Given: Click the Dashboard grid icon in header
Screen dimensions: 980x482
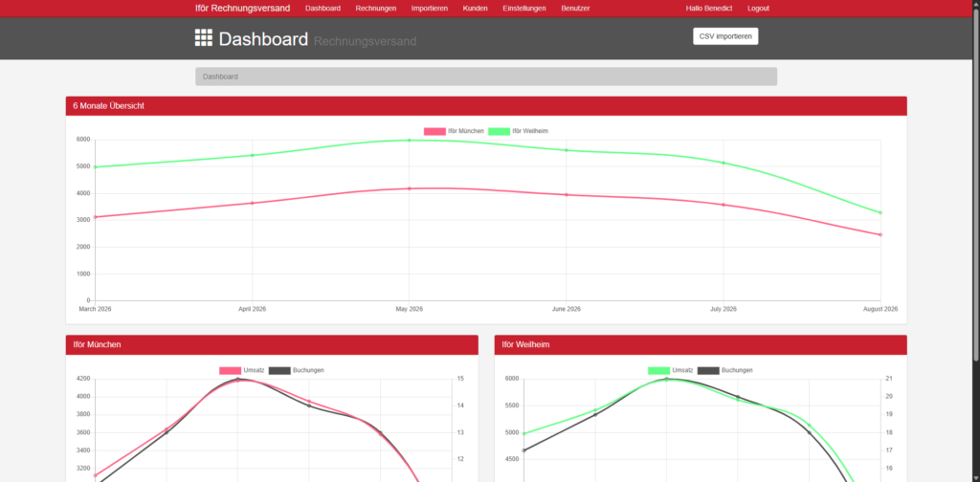Looking at the screenshot, I should [204, 37].
